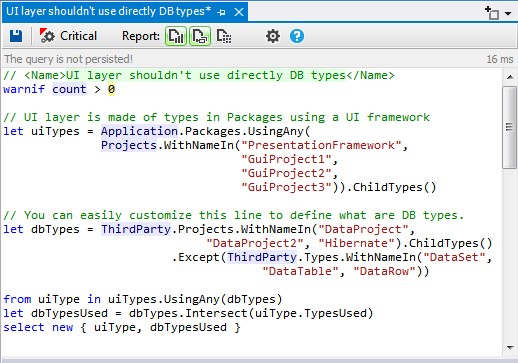This screenshot has height=363, width=518.
Task: Toggle the Critical rule flag icon
Action: click(x=47, y=36)
